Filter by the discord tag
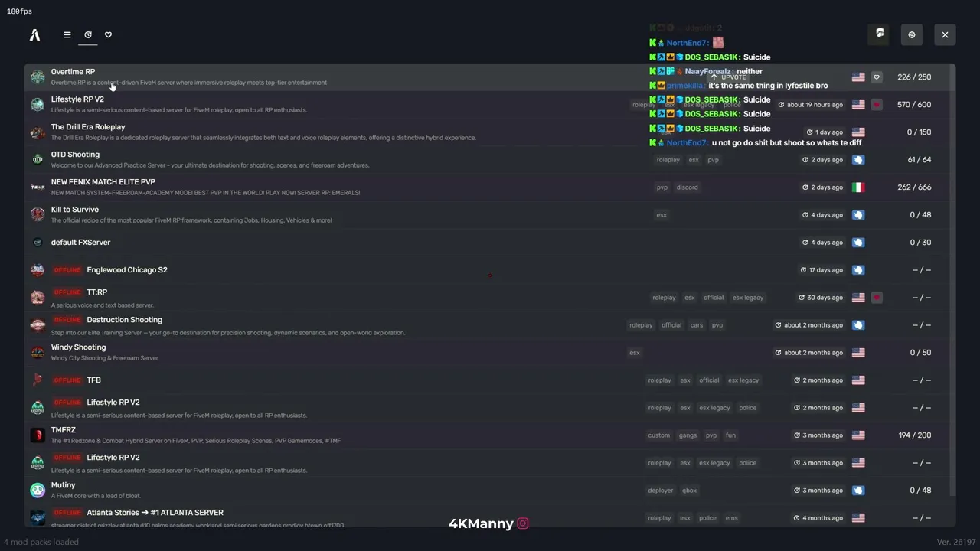The height and width of the screenshot is (551, 980). point(687,187)
